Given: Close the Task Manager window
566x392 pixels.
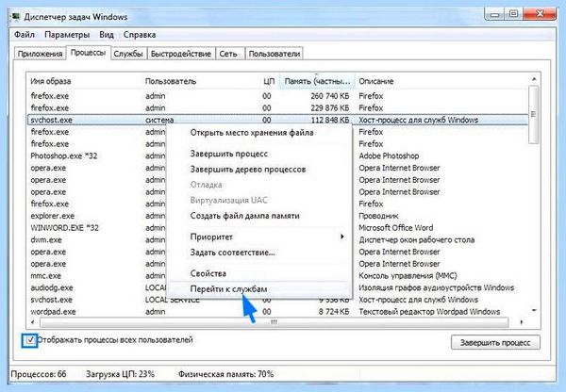Looking at the screenshot, I should (540, 14).
